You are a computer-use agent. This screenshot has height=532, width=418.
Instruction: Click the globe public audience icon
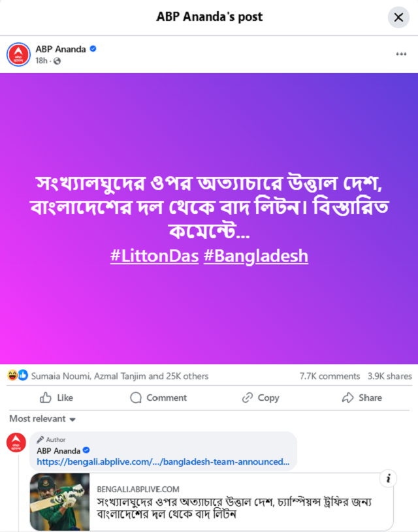[57, 61]
